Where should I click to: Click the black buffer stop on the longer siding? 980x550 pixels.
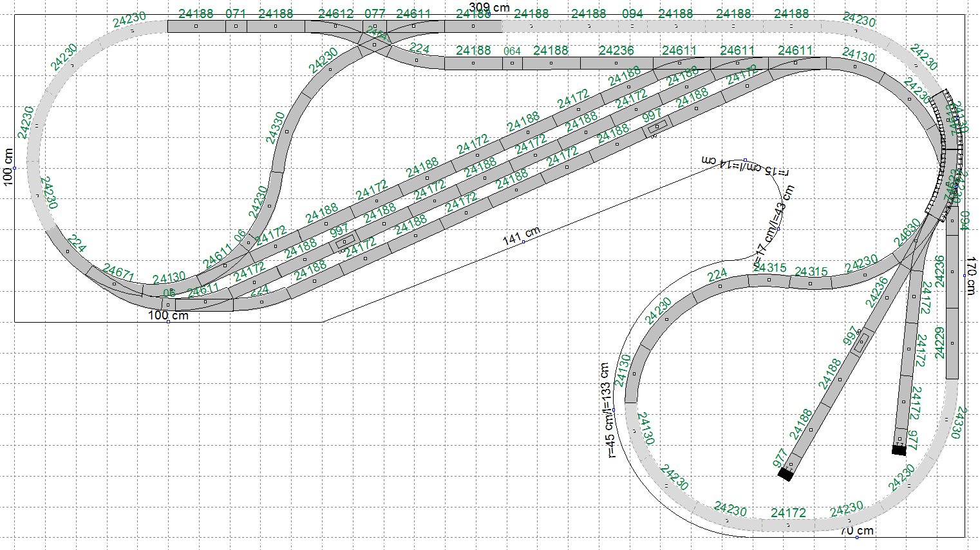coord(785,475)
